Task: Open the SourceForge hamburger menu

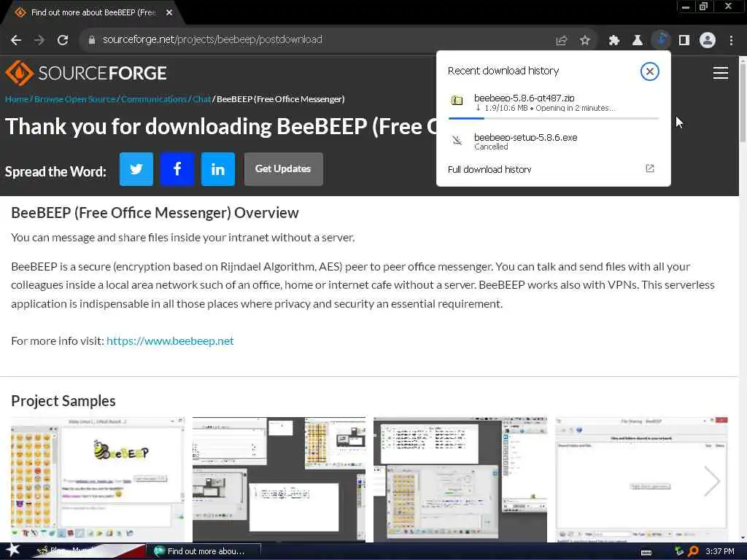Action: click(720, 73)
